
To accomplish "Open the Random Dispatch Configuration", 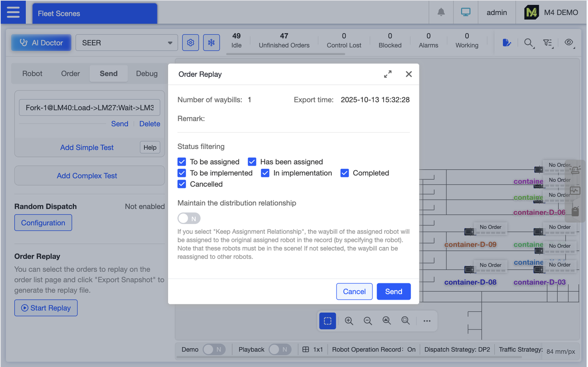I will point(43,222).
